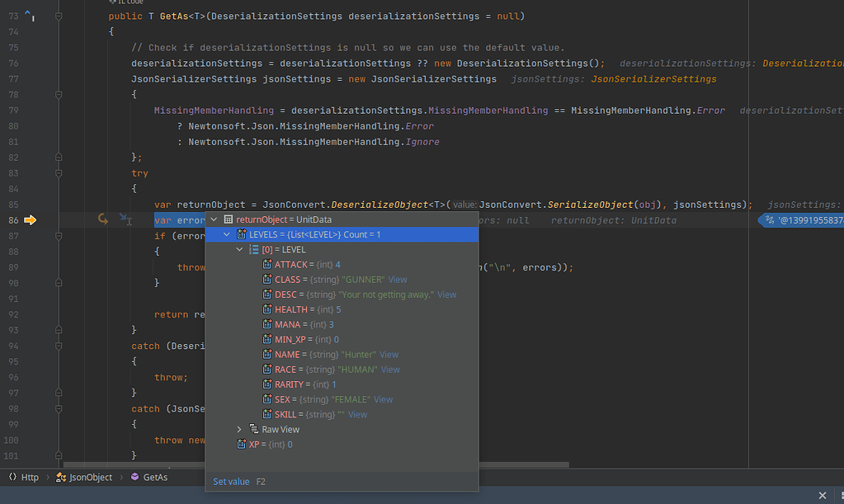Click the yellow execution pointer arrow in the gutter

[31, 220]
